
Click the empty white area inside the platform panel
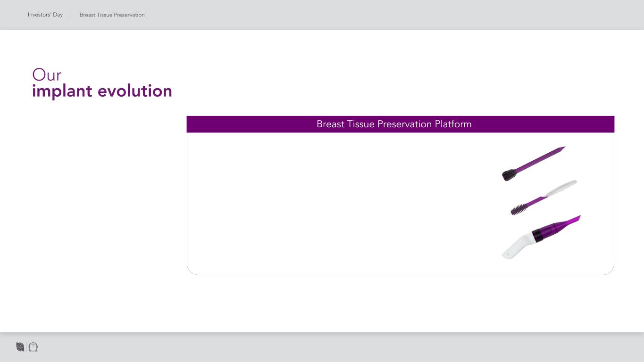pos(330,203)
